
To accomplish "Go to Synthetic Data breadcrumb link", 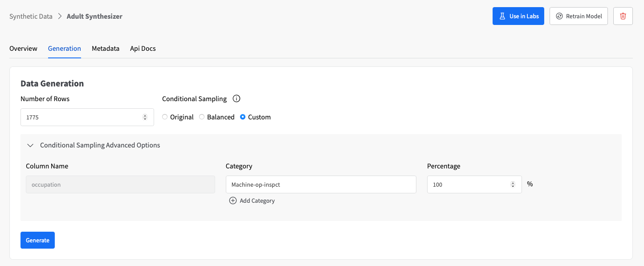I will coord(31,16).
